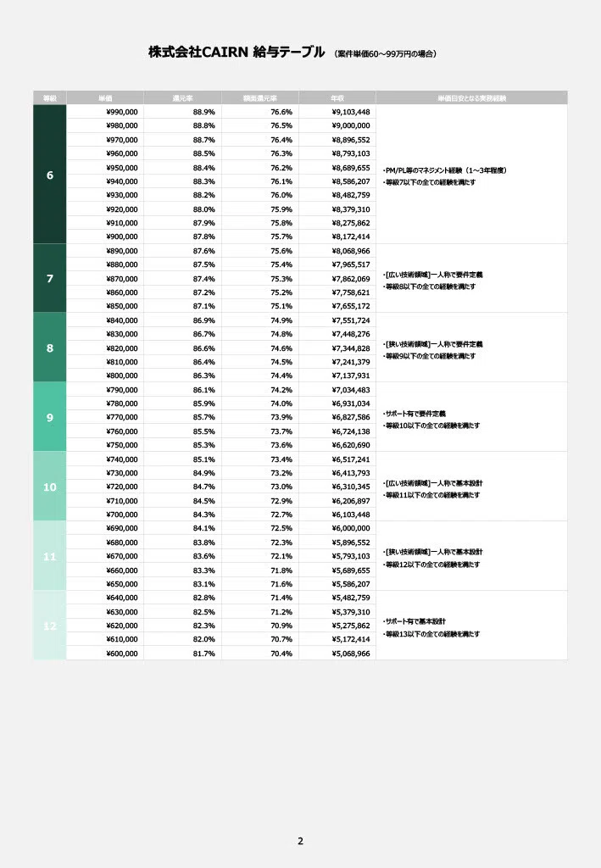Select the grade 7 green cell
Image resolution: width=601 pixels, height=868 pixels.
click(x=50, y=278)
